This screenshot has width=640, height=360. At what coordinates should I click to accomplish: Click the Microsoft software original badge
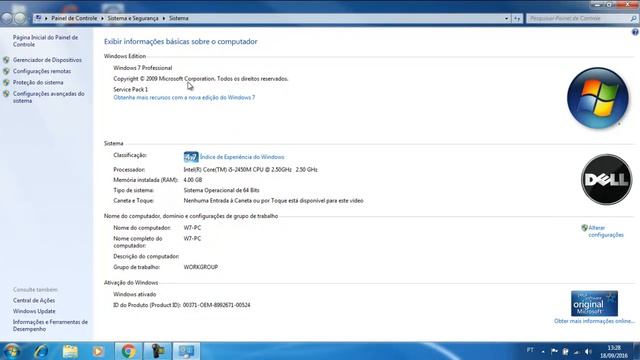pos(594,303)
